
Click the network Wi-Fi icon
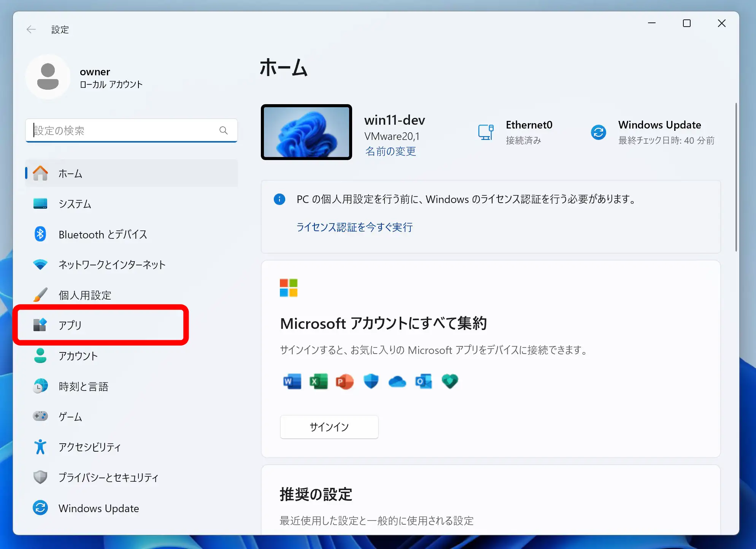coord(40,265)
